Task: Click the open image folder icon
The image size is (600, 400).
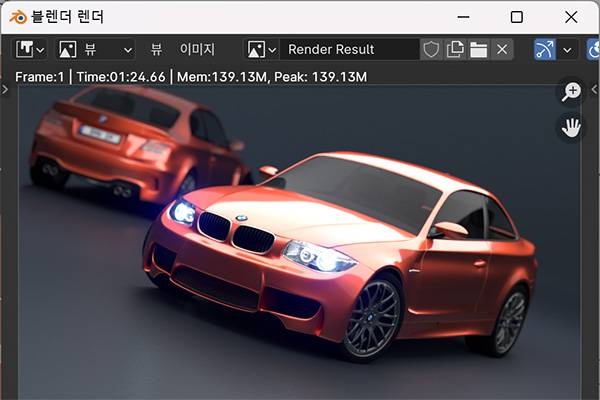Action: point(479,49)
